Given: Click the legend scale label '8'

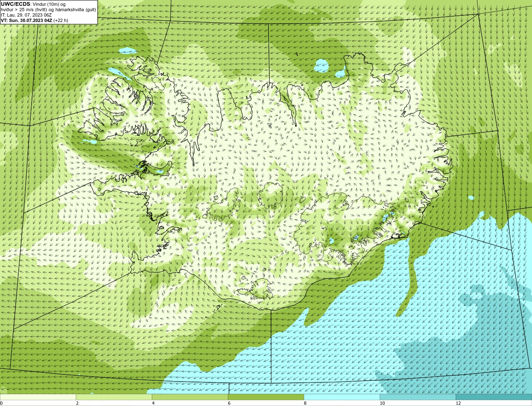Looking at the screenshot, I should 305,403.
